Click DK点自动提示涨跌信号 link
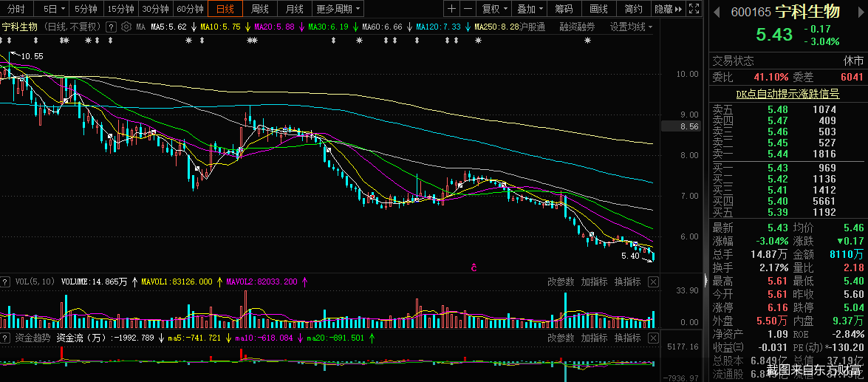The width and height of the screenshot is (868, 382). click(787, 94)
